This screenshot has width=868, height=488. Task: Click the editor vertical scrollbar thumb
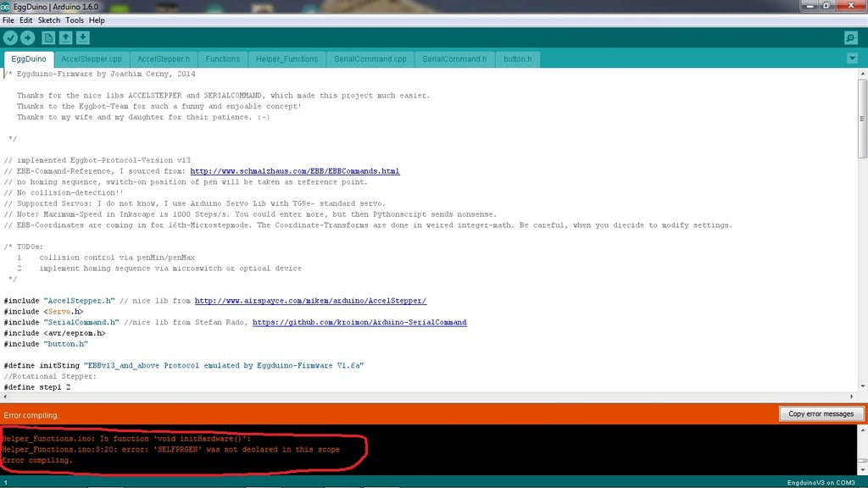point(862,118)
